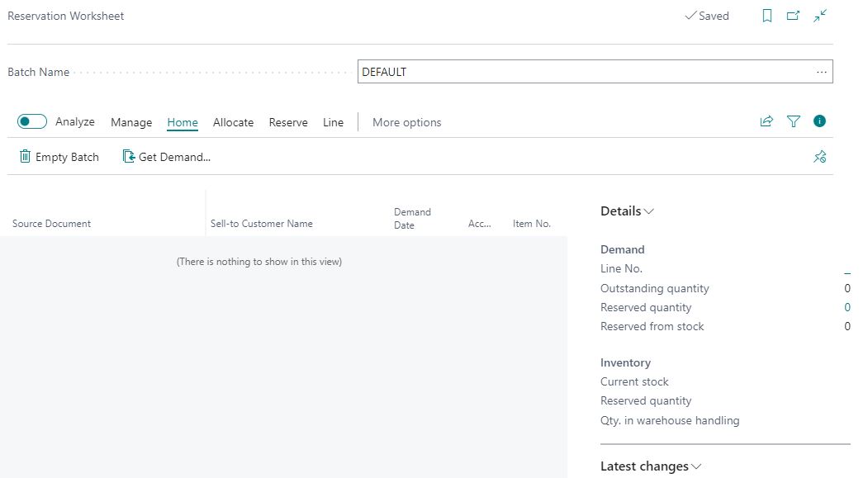This screenshot has width=868, height=478.
Task: Click the Share icon
Action: (766, 121)
